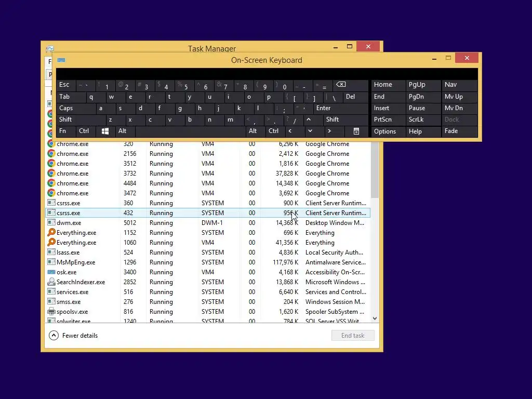
Task: Toggle the right Shift key
Action: (345, 119)
